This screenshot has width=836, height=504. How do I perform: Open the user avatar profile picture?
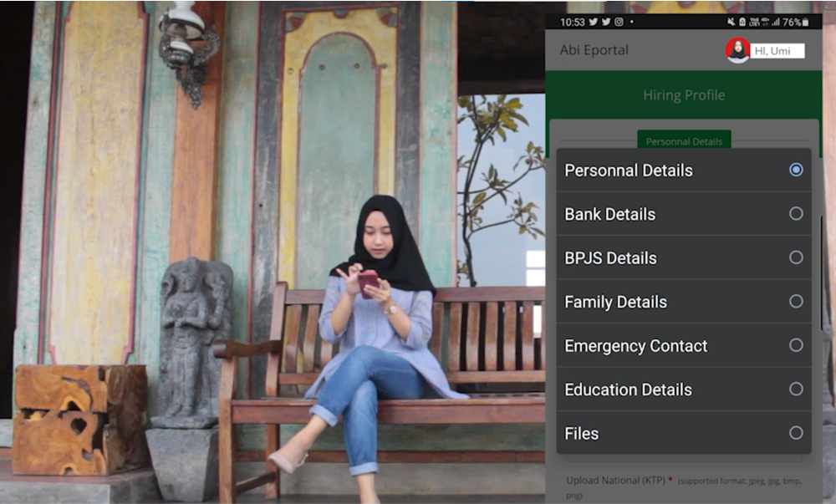pos(737,50)
